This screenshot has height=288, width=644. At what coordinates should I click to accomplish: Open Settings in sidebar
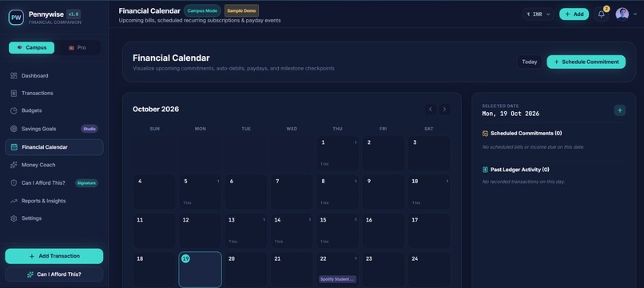pyautogui.click(x=54, y=218)
